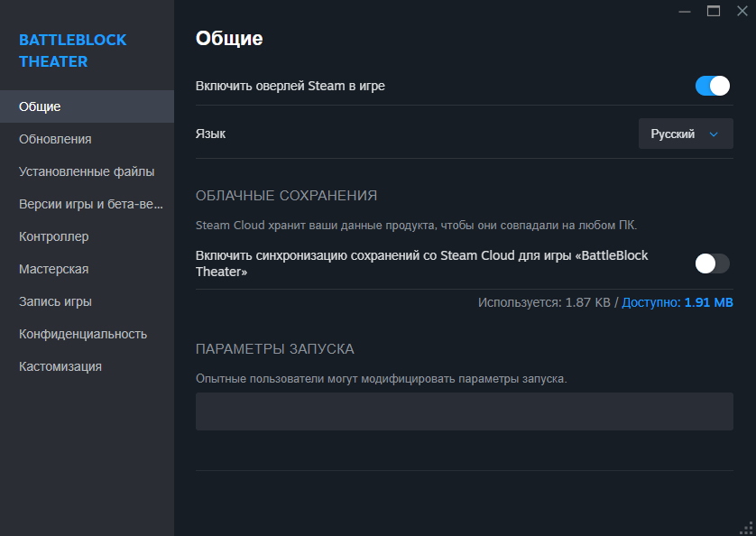Viewport: 756px width, 536px height.
Task: Click the Используется: 1.87 KB text
Action: coord(544,302)
